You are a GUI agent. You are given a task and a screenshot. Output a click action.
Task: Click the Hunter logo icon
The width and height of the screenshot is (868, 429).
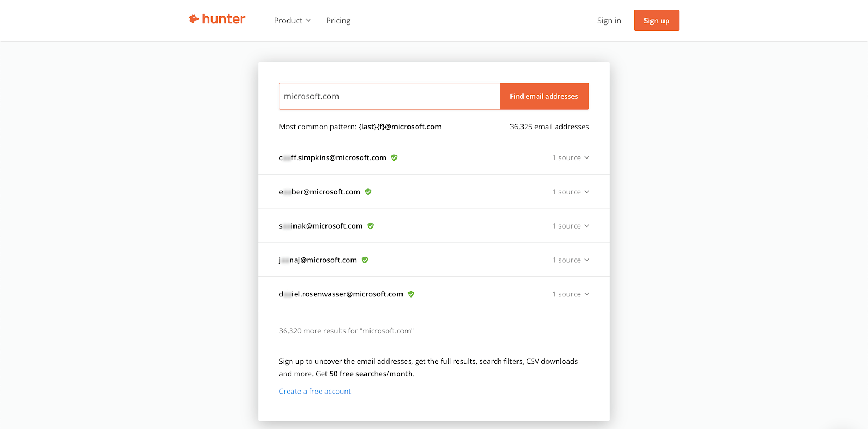click(x=193, y=20)
